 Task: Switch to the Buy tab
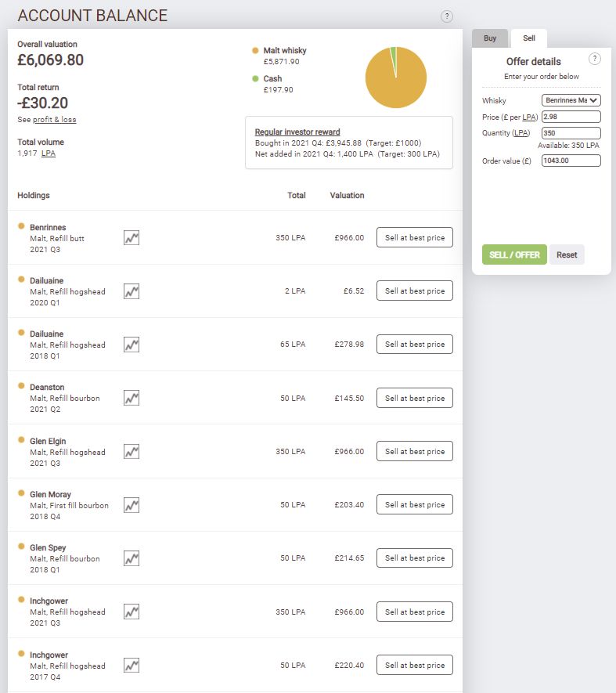coord(490,38)
